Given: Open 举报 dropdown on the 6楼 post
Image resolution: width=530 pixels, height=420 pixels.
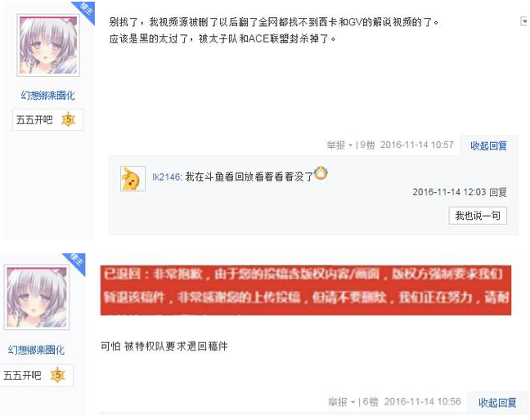Looking at the screenshot, I should pyautogui.click(x=341, y=402).
